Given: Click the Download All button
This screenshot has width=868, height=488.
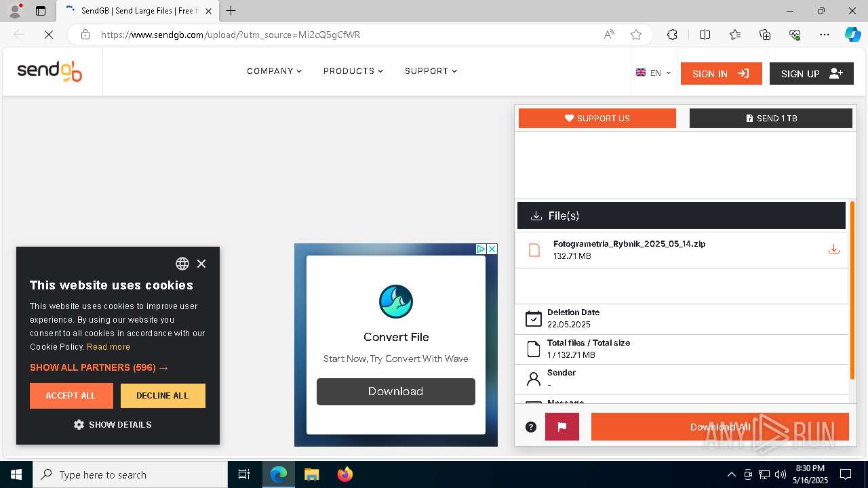Looking at the screenshot, I should 720,427.
